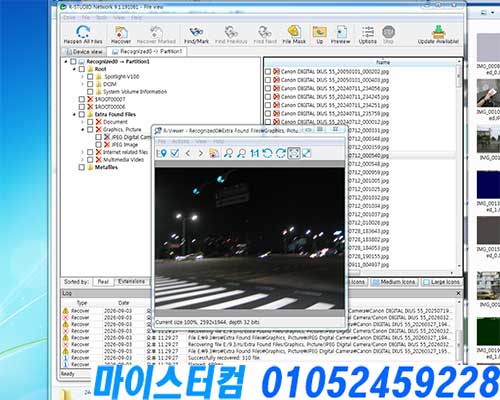Zoom in on the R-Viewer image
Image resolution: width=500 pixels, height=400 pixels.
pos(228,153)
